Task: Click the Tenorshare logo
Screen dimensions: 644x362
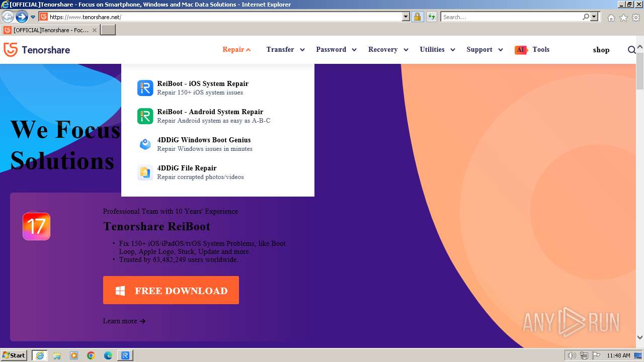Action: [37, 50]
